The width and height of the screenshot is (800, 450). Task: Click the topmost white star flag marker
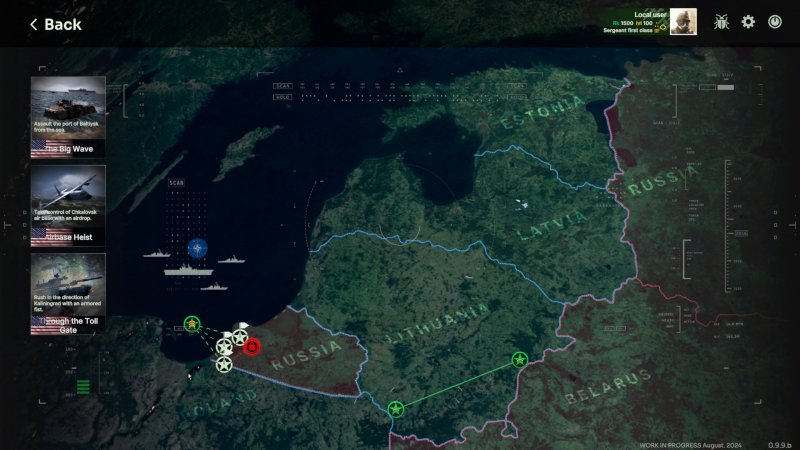pos(240,337)
